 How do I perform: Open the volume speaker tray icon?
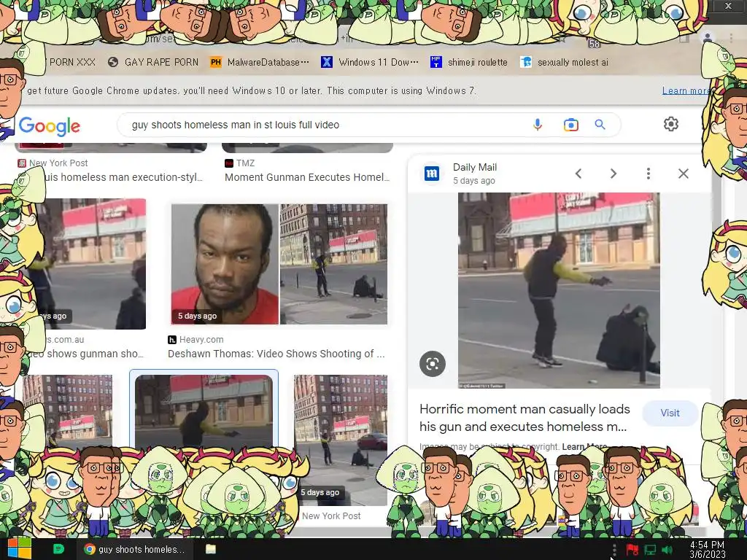coord(667,550)
